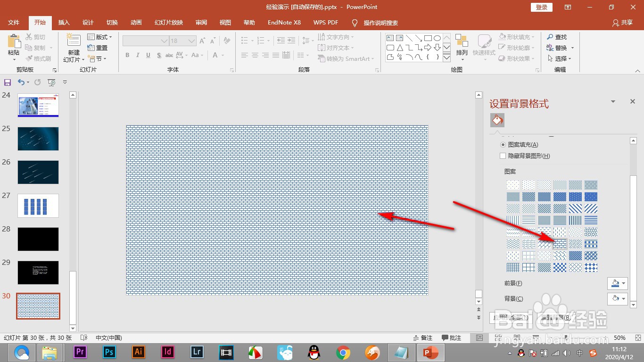Switch to the Transitions tab
Viewport: 644px width, 362px height.
(112, 23)
